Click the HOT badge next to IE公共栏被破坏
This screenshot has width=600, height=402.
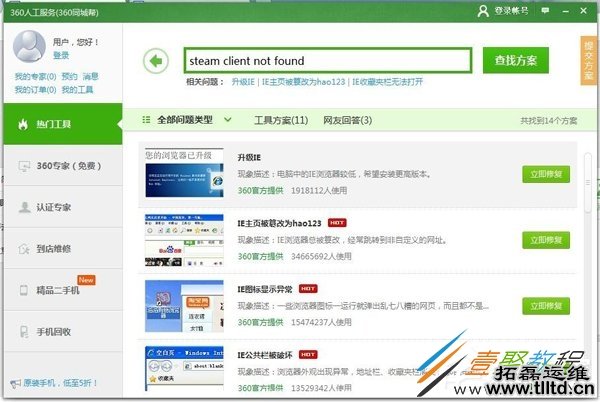[308, 355]
